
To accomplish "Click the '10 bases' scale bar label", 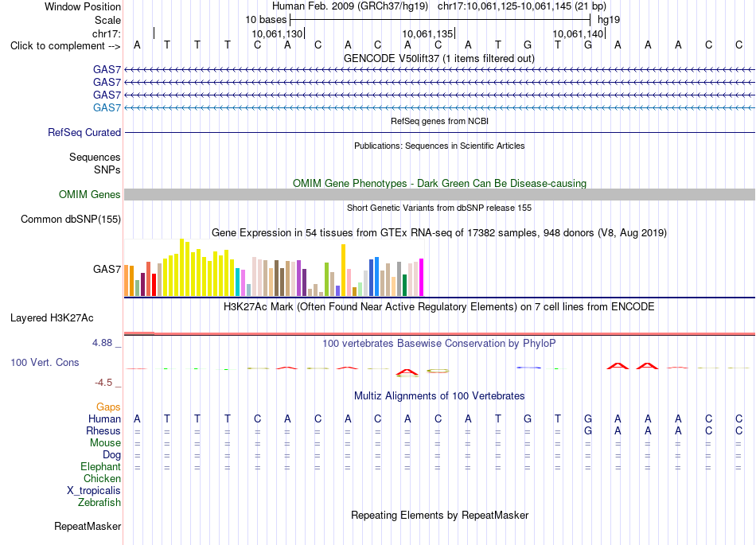I will (x=266, y=20).
